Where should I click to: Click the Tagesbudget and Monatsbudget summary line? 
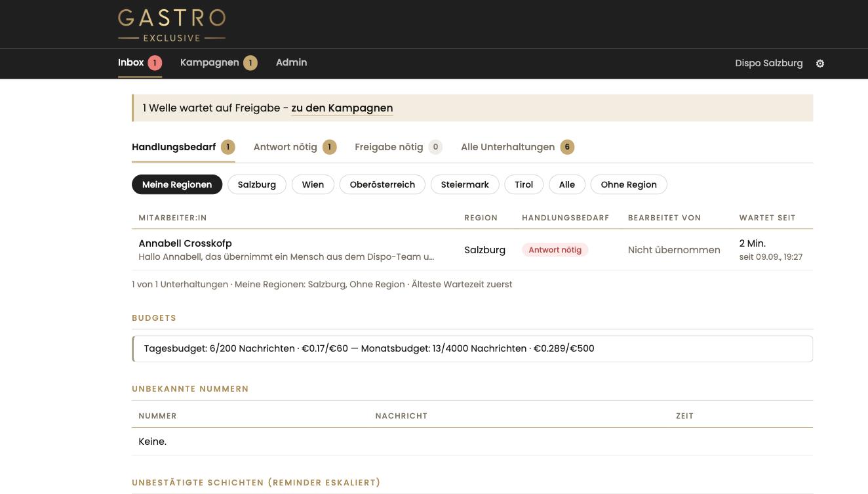[x=472, y=349]
